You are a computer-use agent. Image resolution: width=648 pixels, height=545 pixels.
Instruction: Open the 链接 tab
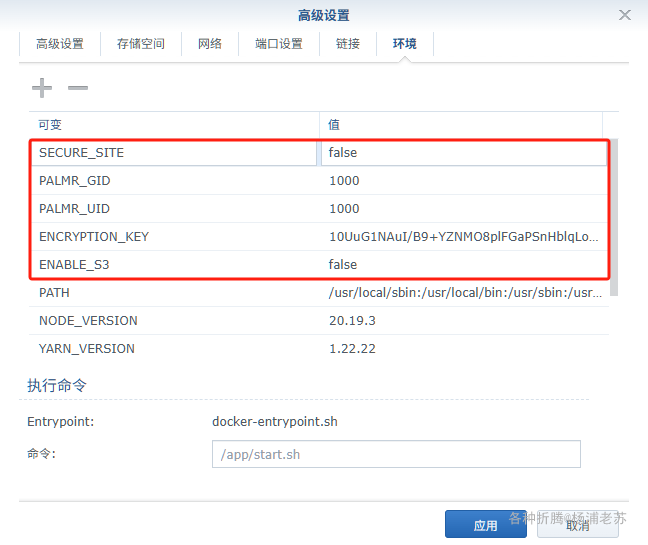point(348,43)
